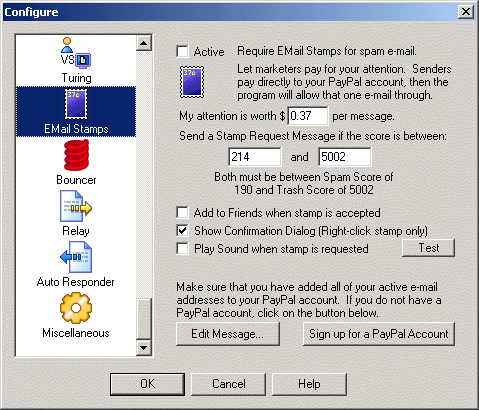Check Add to Friends when stamp accepted
479x410 pixels.
[x=182, y=212]
